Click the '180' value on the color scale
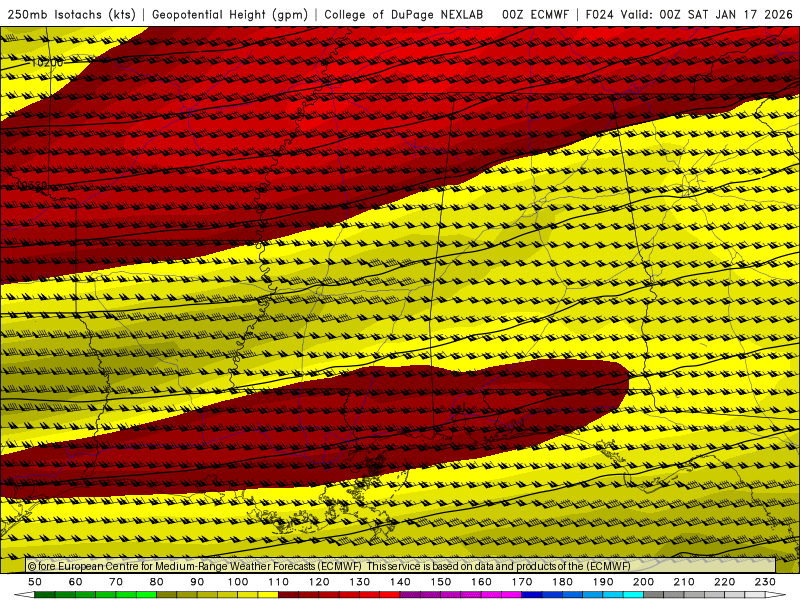The height and width of the screenshot is (600, 800). [x=562, y=582]
